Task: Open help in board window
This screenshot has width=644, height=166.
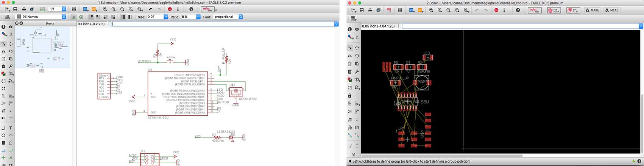Action: point(518,10)
